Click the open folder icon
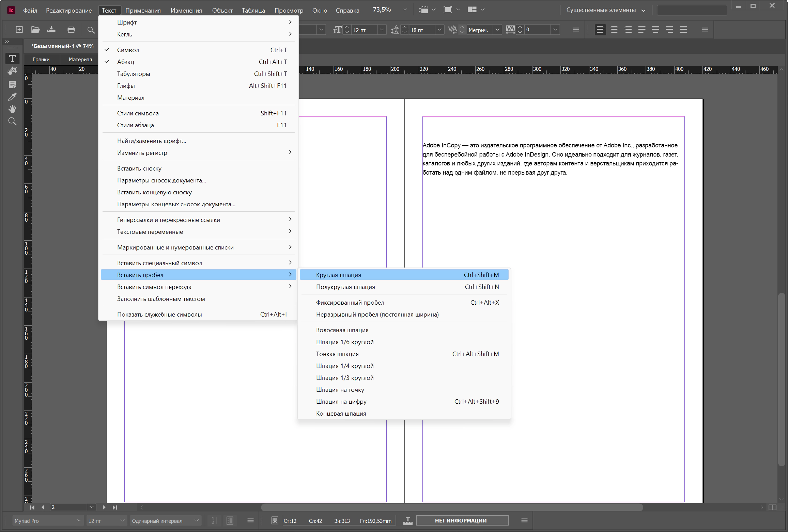 tap(35, 30)
